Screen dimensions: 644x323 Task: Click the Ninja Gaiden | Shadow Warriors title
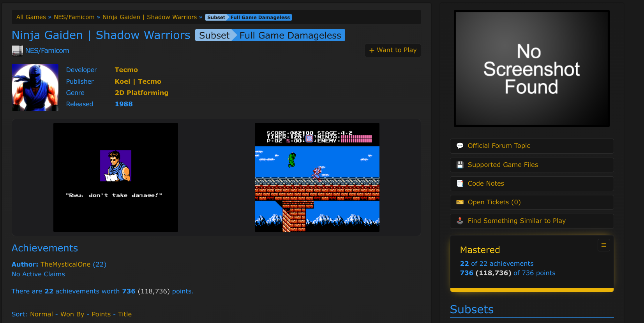101,35
